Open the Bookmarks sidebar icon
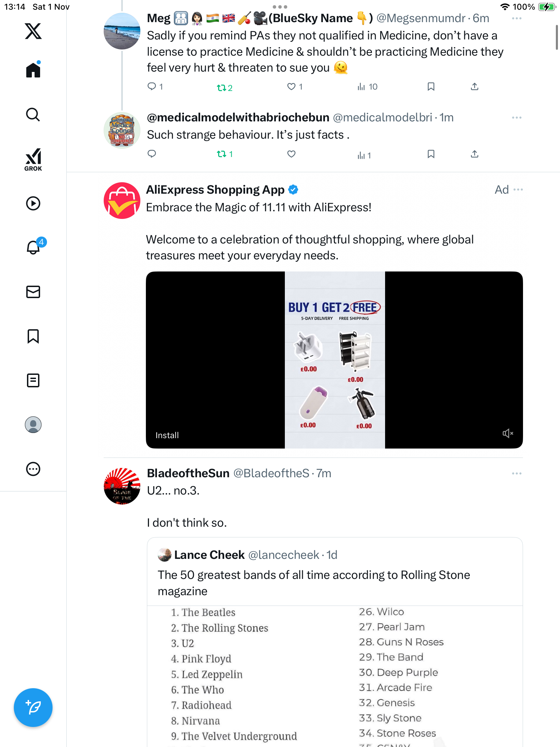The height and width of the screenshot is (747, 560). [33, 336]
